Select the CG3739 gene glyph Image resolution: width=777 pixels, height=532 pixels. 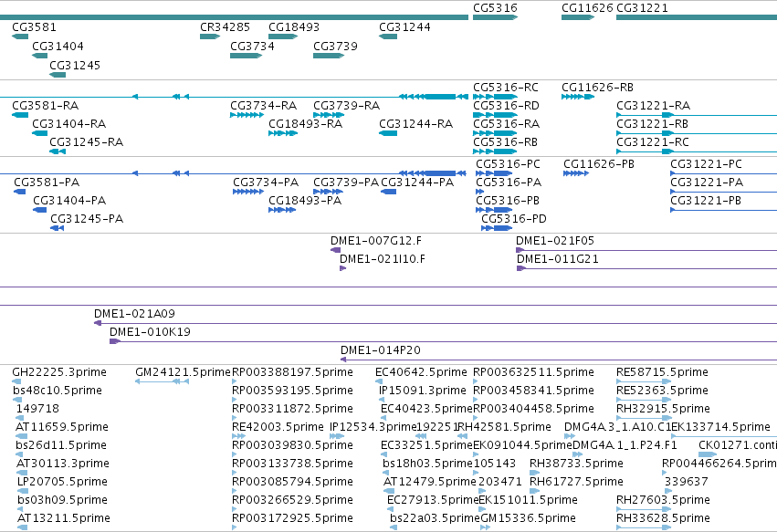point(329,56)
